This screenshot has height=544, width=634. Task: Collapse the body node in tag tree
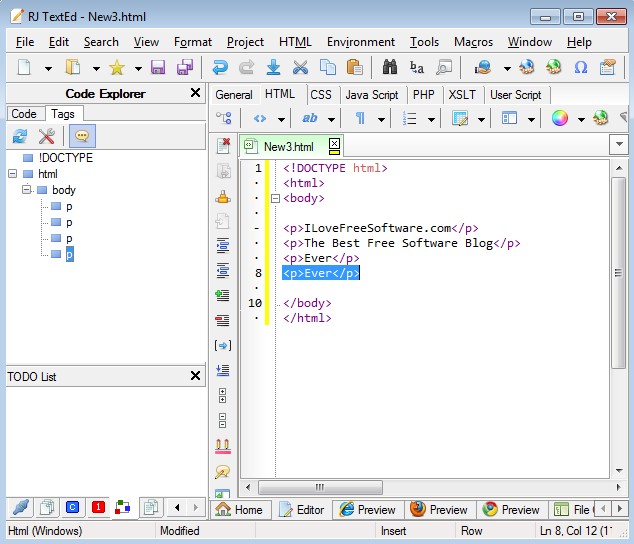point(27,190)
